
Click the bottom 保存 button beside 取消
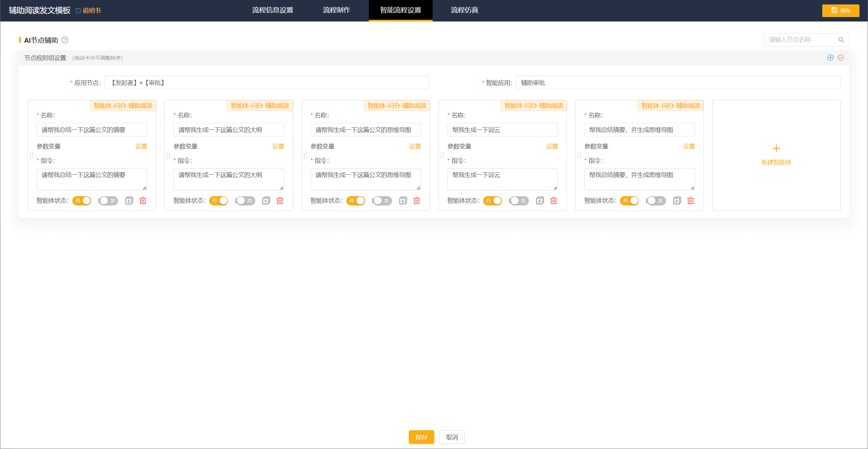[x=421, y=437]
